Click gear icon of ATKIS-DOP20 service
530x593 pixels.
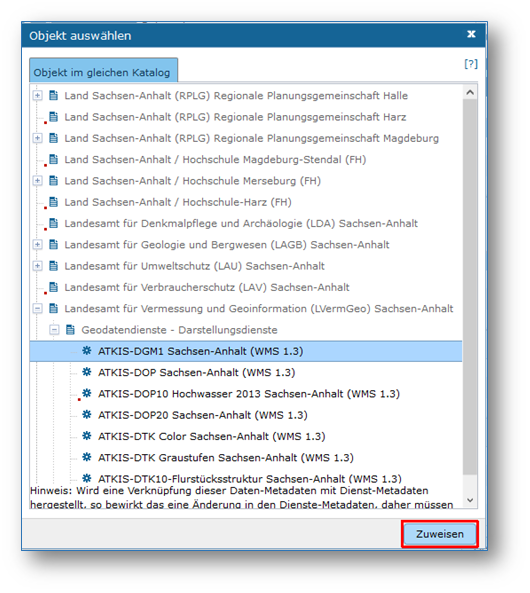pyautogui.click(x=87, y=414)
